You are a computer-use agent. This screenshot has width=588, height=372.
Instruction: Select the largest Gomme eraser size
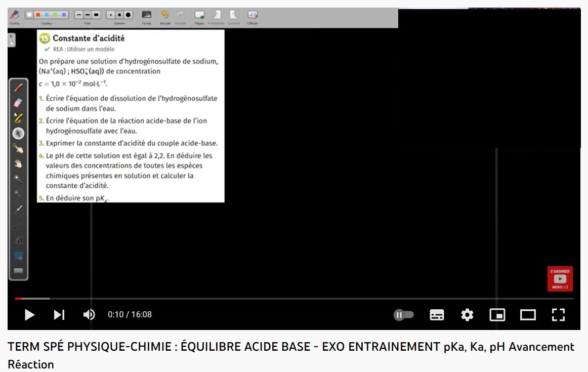128,15
